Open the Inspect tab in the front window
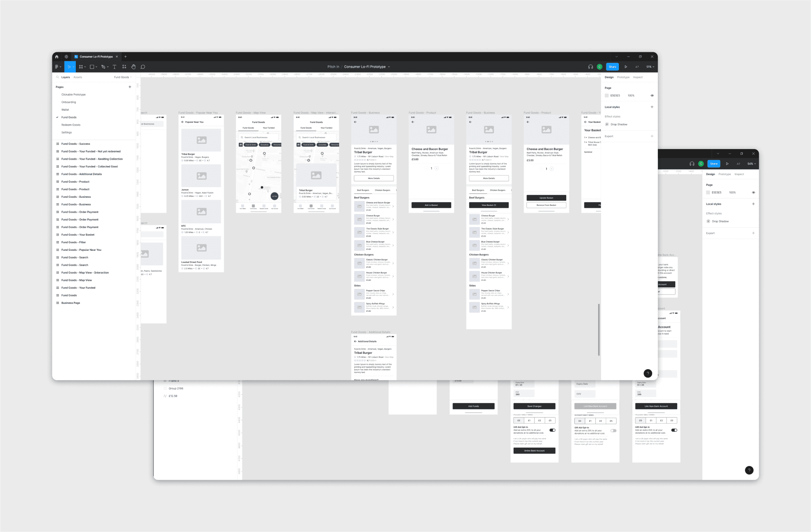 point(638,77)
